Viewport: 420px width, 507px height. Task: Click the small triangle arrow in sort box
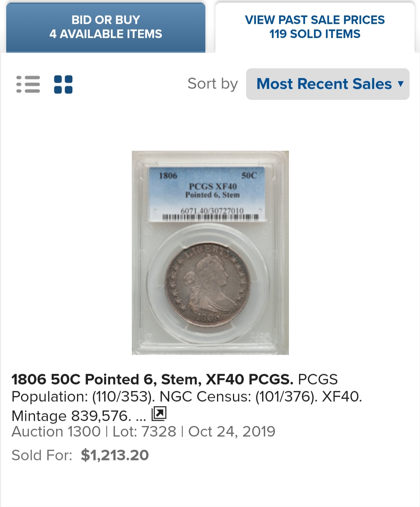401,84
